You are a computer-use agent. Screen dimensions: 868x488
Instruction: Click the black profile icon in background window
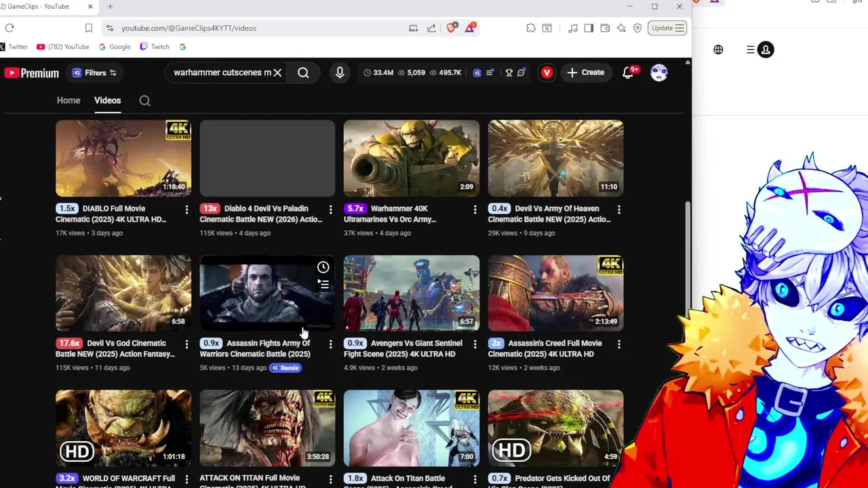pyautogui.click(x=766, y=49)
